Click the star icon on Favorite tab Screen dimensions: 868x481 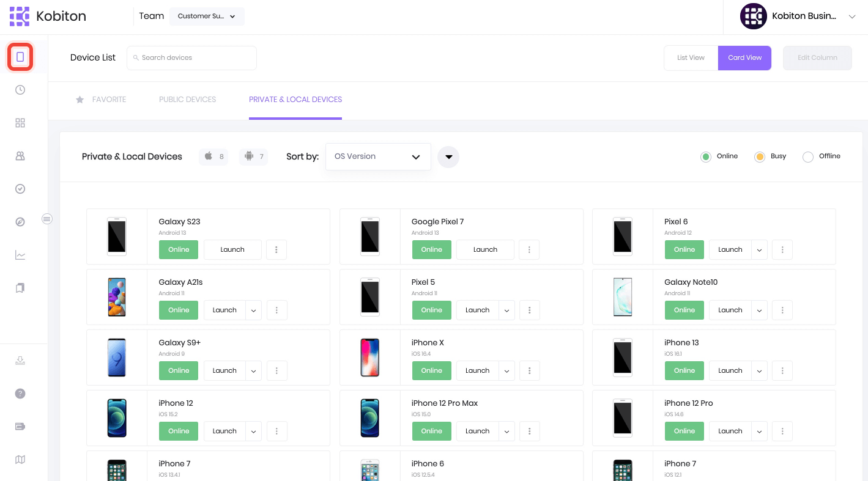point(80,100)
